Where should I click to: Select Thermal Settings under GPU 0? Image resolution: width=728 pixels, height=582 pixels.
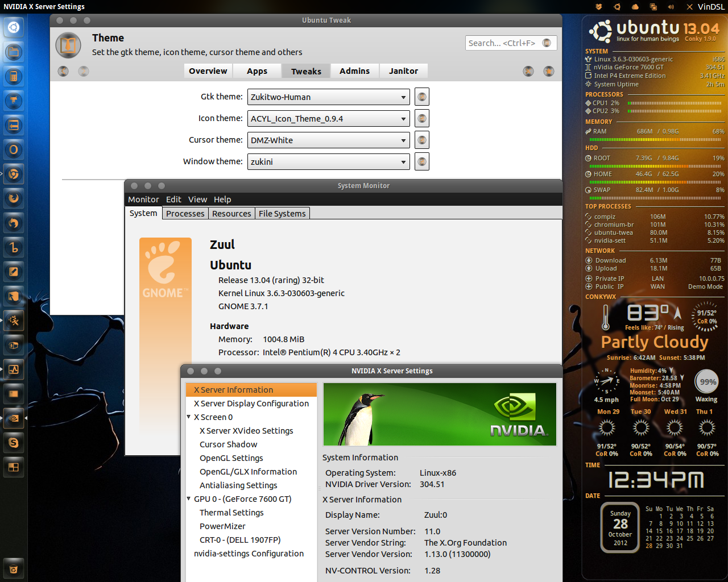pos(231,513)
